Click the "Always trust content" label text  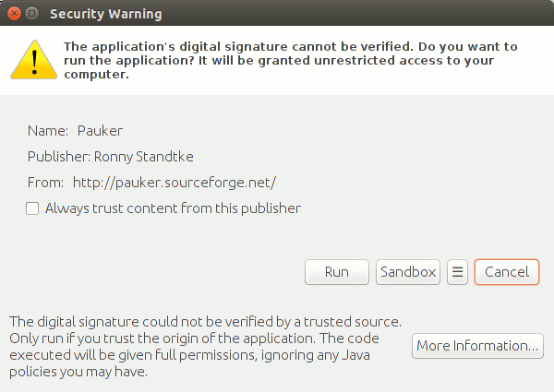173,208
